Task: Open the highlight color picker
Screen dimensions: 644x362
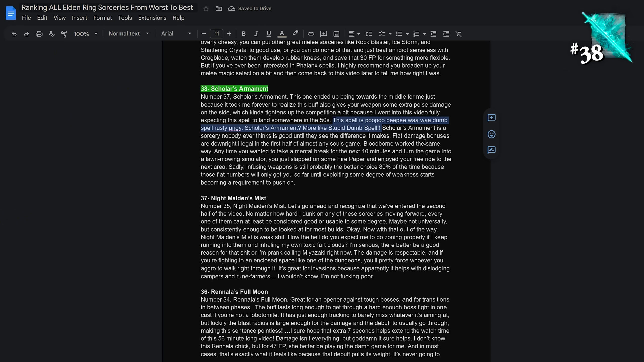Action: 295,33
